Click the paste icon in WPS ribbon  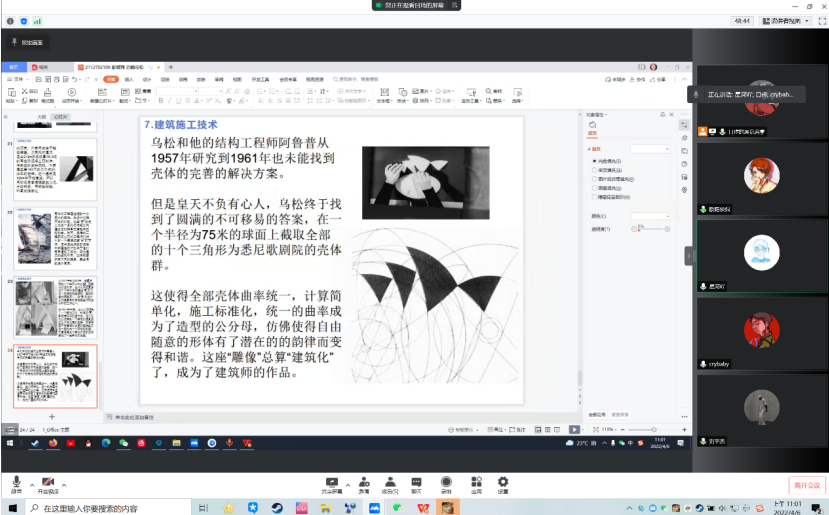pyautogui.click(x=12, y=95)
